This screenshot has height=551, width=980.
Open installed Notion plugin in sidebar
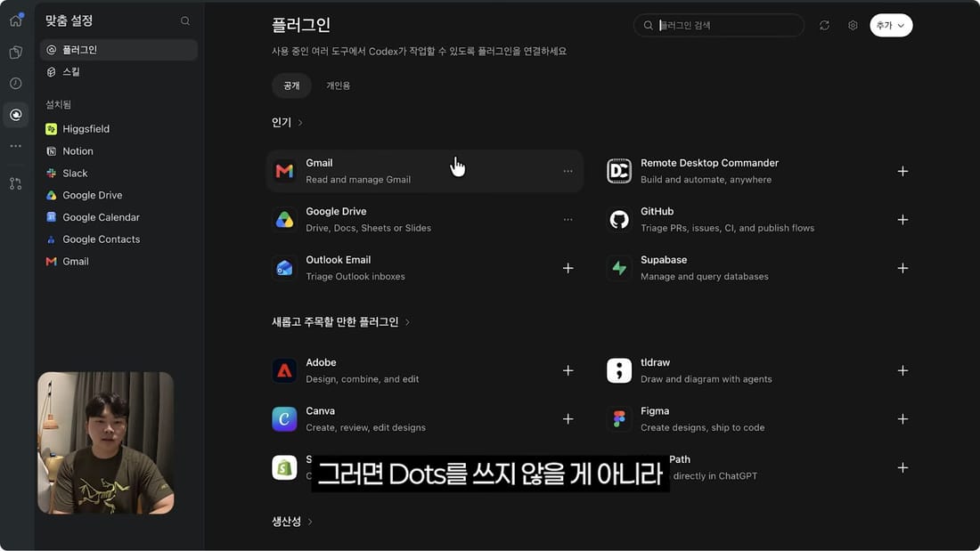click(x=118, y=151)
